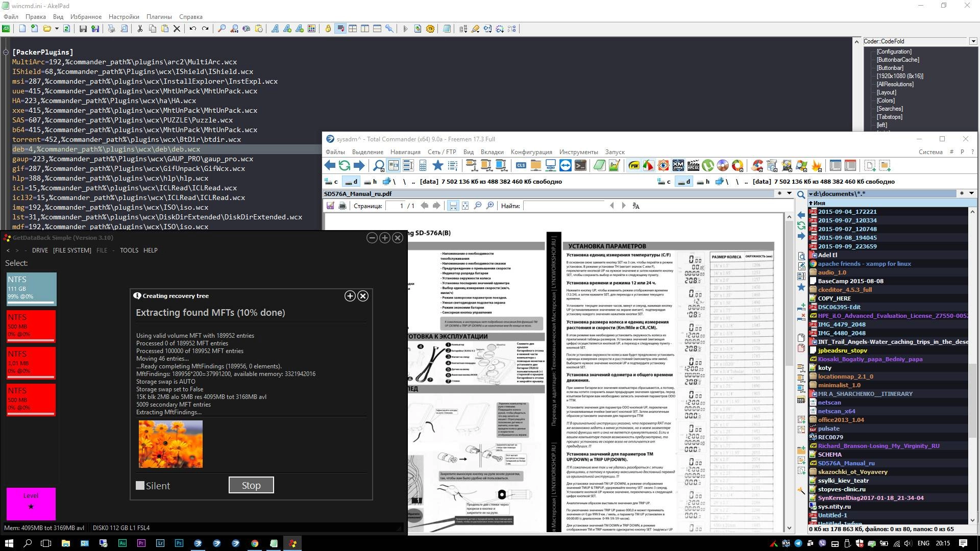Screen dimensions: 980x551
Task: Click the CCleaner icon in the toolbar
Action: point(756,165)
